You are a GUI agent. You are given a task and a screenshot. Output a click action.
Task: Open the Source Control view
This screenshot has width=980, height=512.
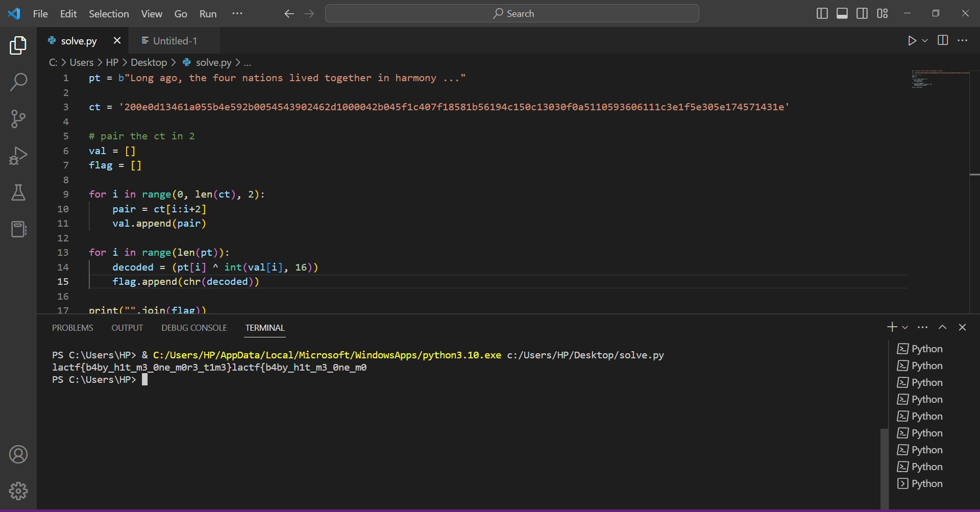[18, 119]
